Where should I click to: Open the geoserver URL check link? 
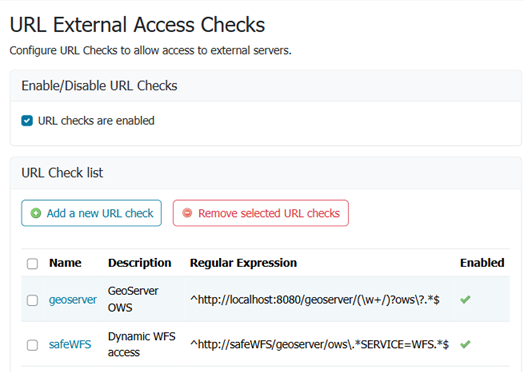(73, 299)
